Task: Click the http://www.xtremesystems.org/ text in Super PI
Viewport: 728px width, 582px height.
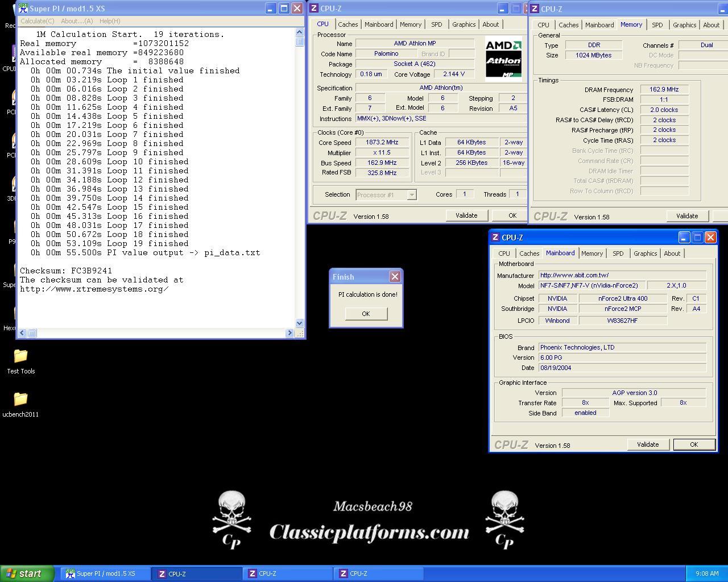Action: coord(94,289)
